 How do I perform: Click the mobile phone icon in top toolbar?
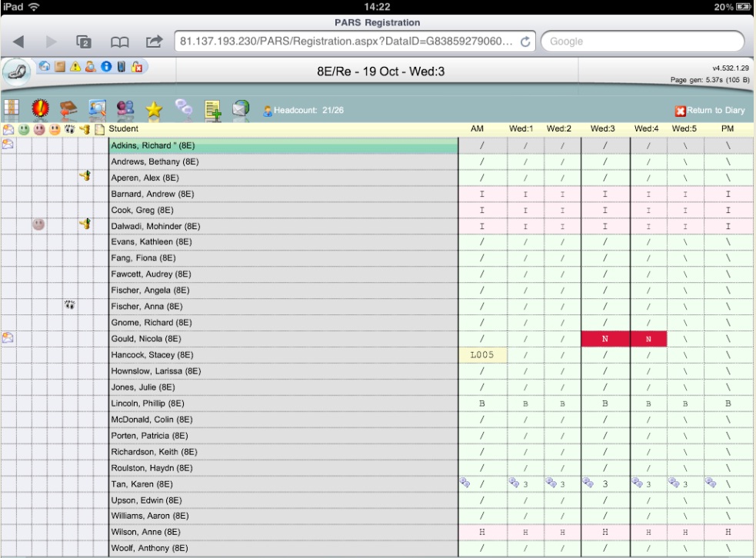pyautogui.click(x=122, y=67)
